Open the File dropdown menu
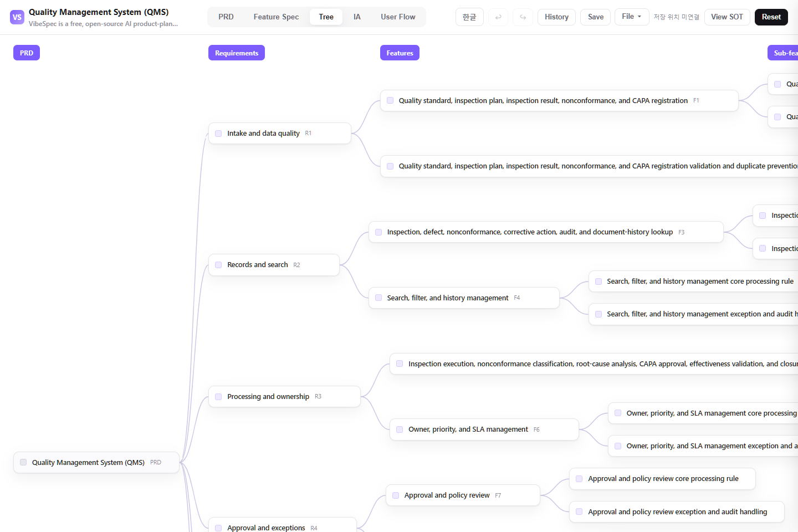798x532 pixels. click(x=632, y=17)
